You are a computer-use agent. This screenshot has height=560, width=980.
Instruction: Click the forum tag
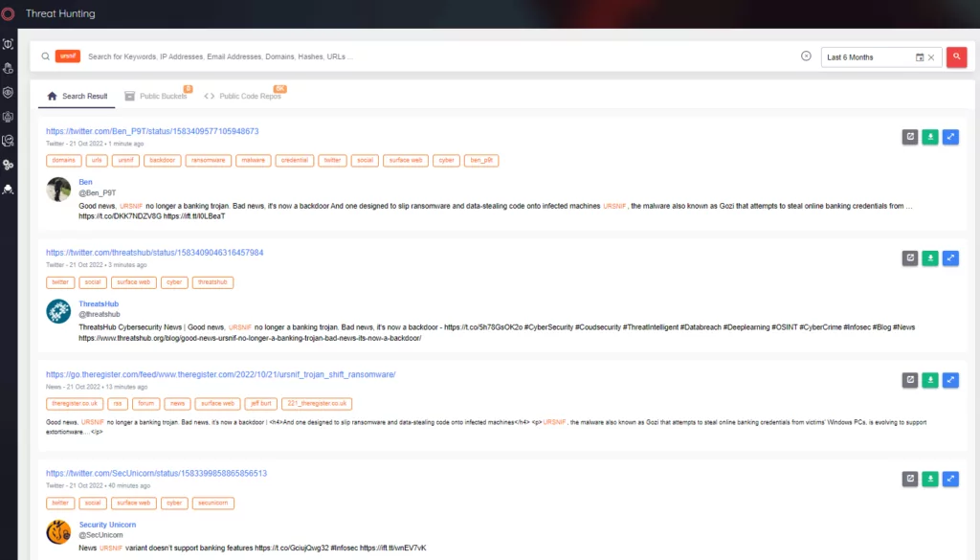click(x=145, y=404)
